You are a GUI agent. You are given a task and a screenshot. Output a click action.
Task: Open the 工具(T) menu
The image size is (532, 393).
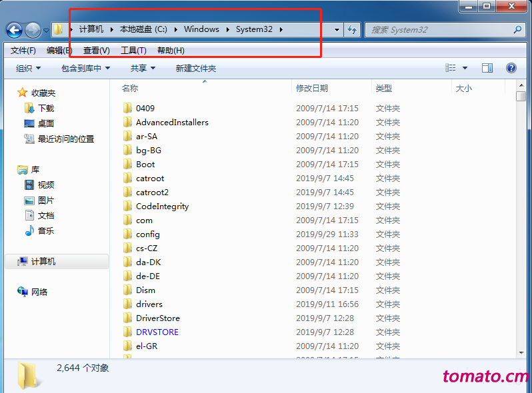pyautogui.click(x=133, y=51)
